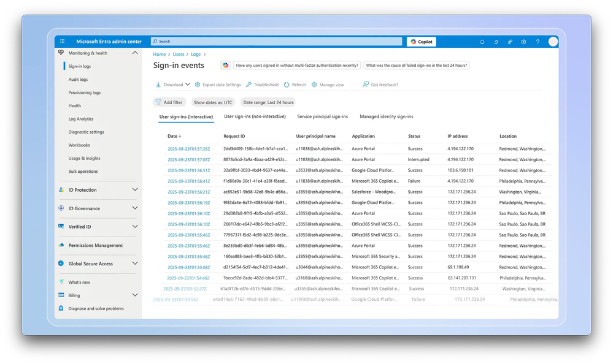Image resolution: width=613 pixels, height=364 pixels.
Task: Click inside the Search field
Action: (276, 41)
